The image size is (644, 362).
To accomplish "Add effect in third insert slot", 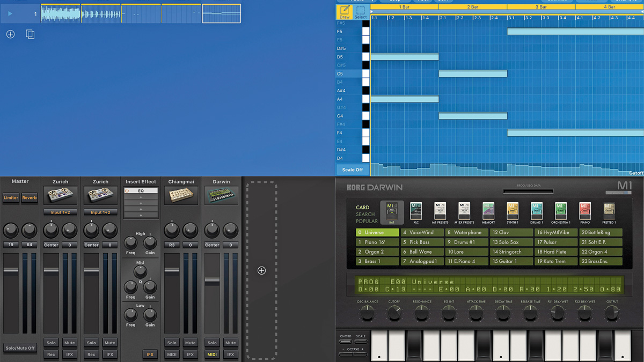I will 141,203.
